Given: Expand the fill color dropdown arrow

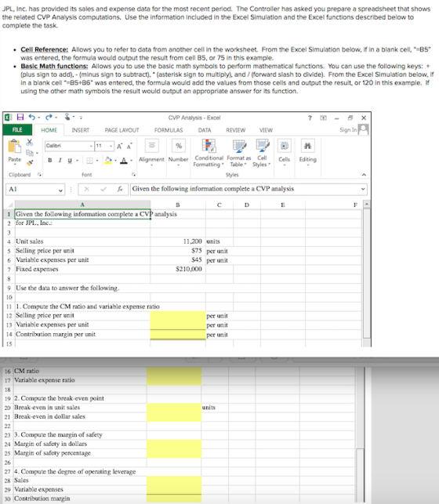Looking at the screenshot, I should [x=115, y=161].
